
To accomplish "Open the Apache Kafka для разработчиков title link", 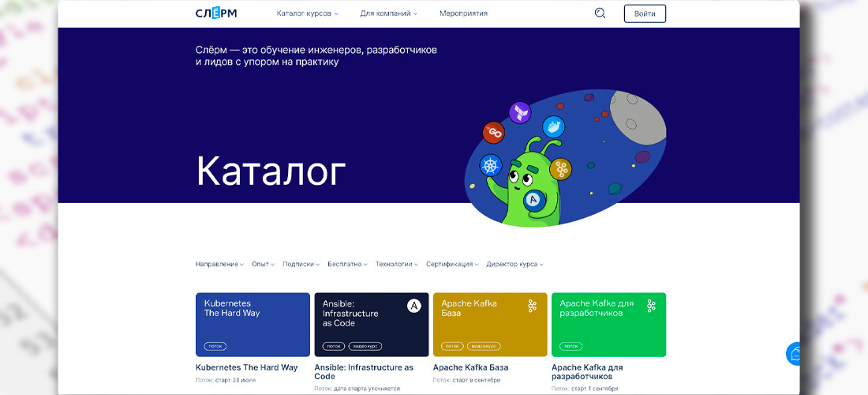I will [587, 372].
